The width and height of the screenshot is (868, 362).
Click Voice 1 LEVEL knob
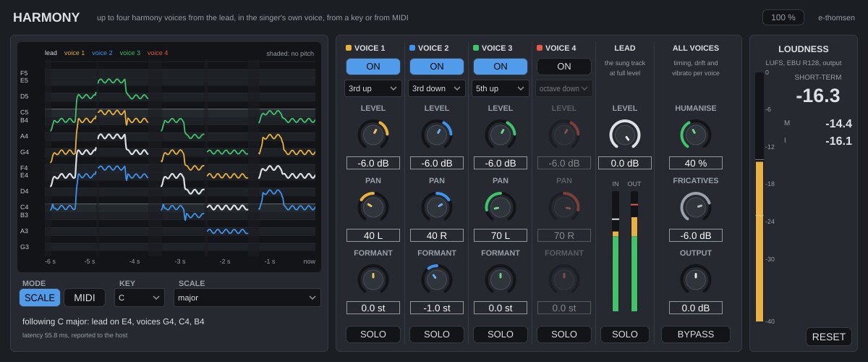click(x=373, y=135)
